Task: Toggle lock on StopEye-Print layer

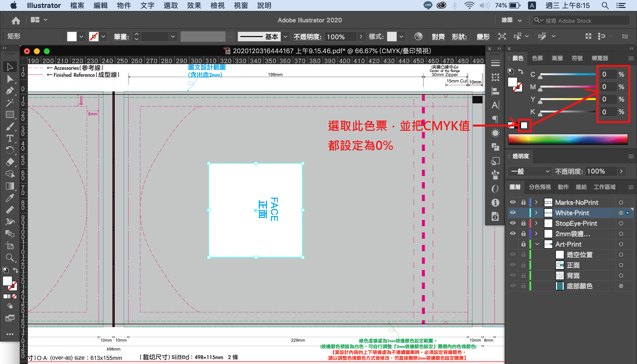Action: point(524,223)
